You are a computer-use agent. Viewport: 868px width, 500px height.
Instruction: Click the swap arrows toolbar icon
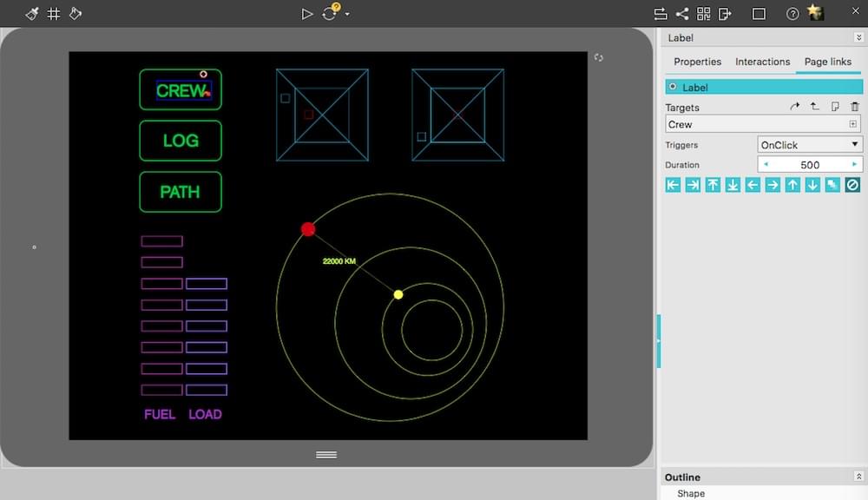(x=661, y=14)
